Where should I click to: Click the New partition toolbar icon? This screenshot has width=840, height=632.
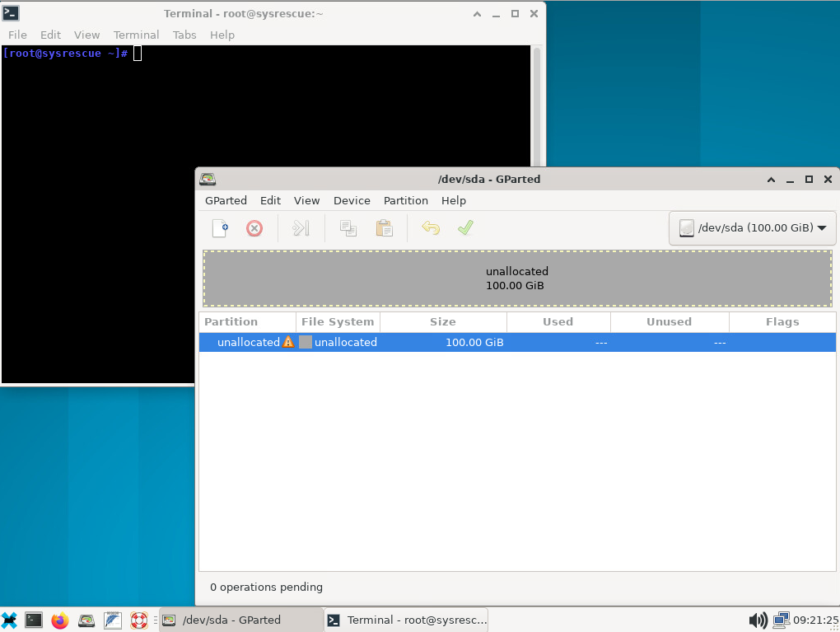pos(220,228)
